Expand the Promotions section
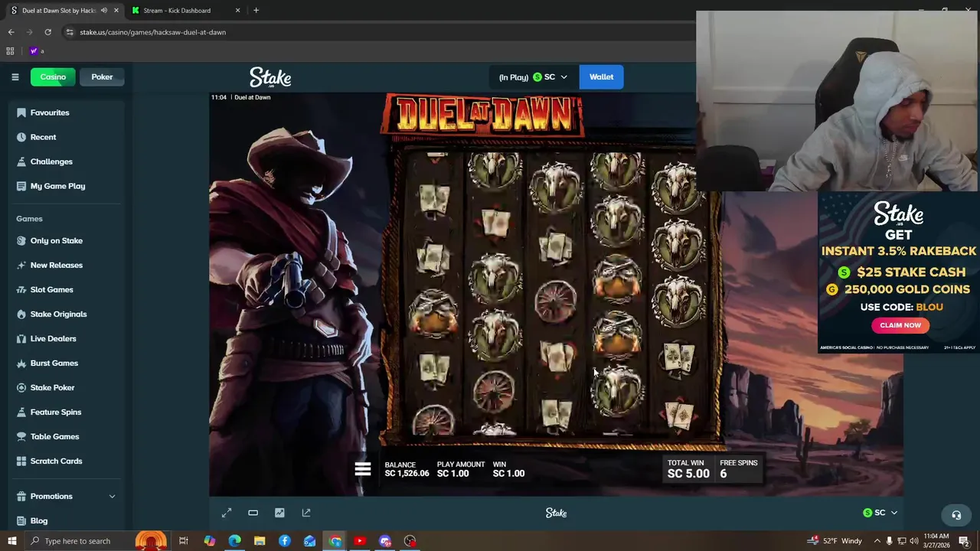The image size is (980, 551). point(65,496)
